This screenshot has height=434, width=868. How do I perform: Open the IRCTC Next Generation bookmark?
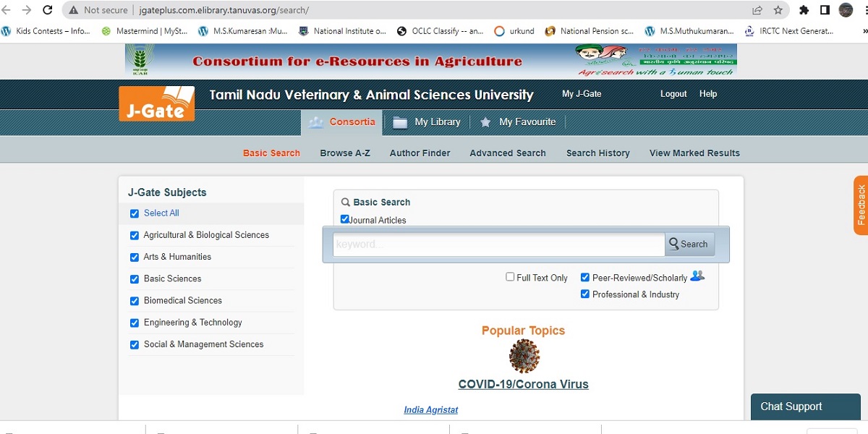(789, 31)
